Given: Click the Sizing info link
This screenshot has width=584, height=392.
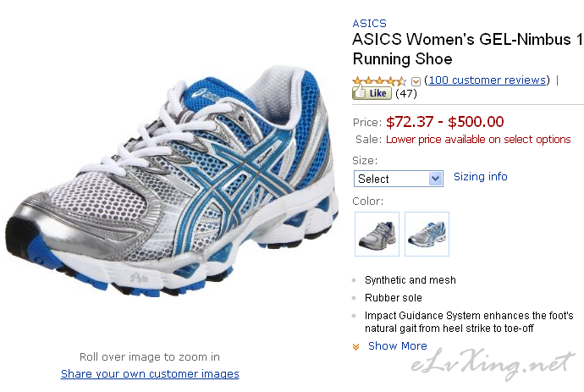Looking at the screenshot, I should (481, 177).
